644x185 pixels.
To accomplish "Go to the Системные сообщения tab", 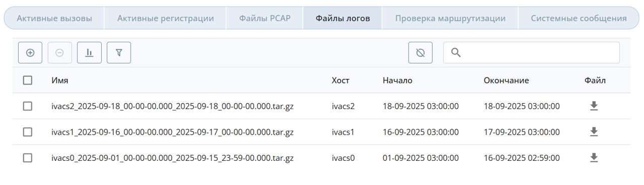I will (579, 19).
